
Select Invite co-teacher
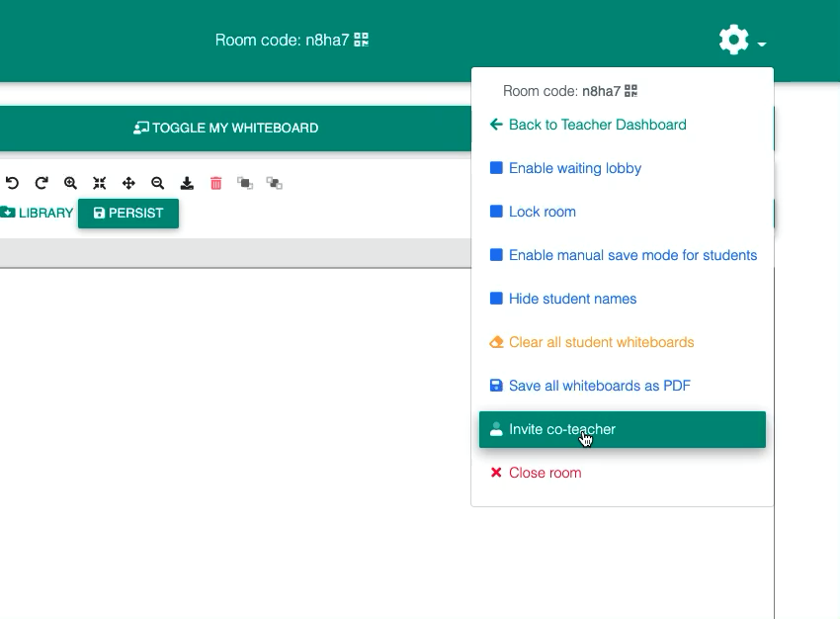click(x=623, y=429)
